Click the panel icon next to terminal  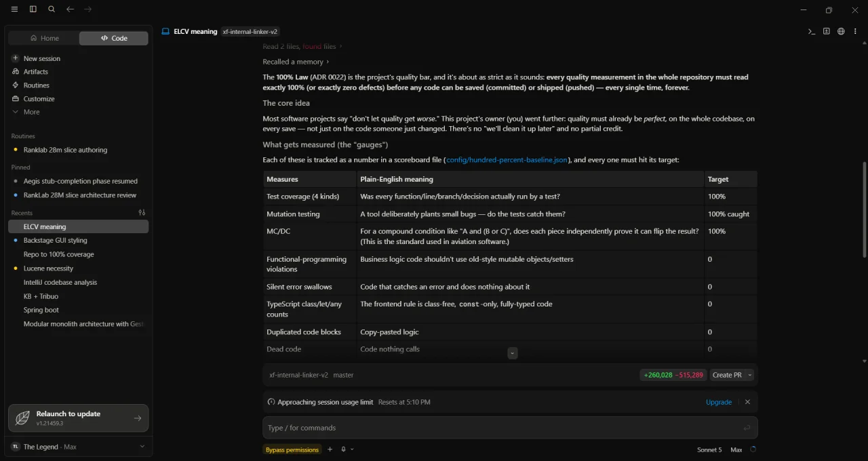[826, 31]
